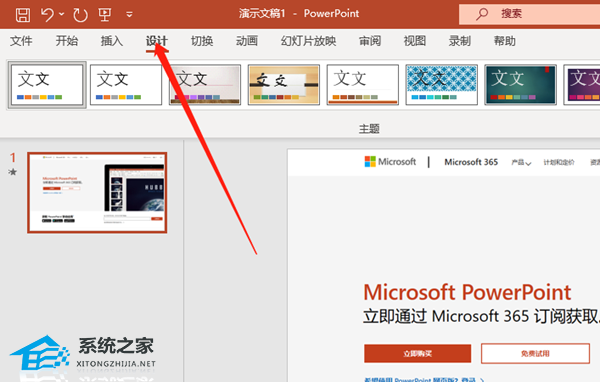Open the 文件 menu tab
600x382 pixels.
tap(21, 41)
